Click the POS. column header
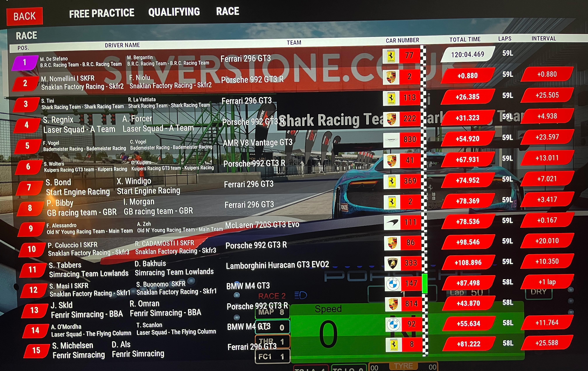 [x=23, y=48]
